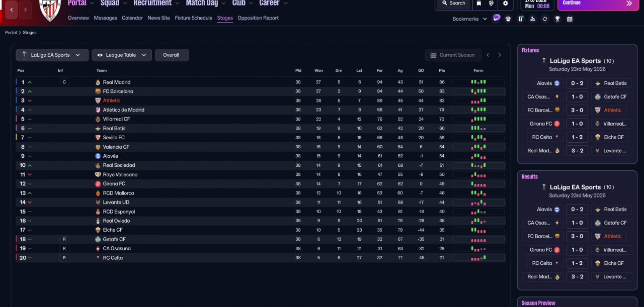The image size is (644, 307).
Task: Click the Villarreal CF crest in table
Action: pyautogui.click(x=98, y=119)
